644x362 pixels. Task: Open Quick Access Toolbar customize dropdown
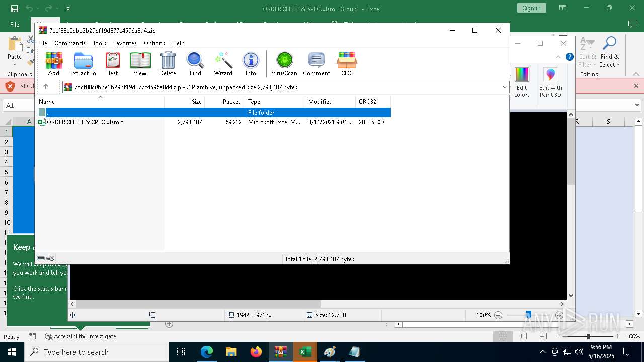coord(68,9)
